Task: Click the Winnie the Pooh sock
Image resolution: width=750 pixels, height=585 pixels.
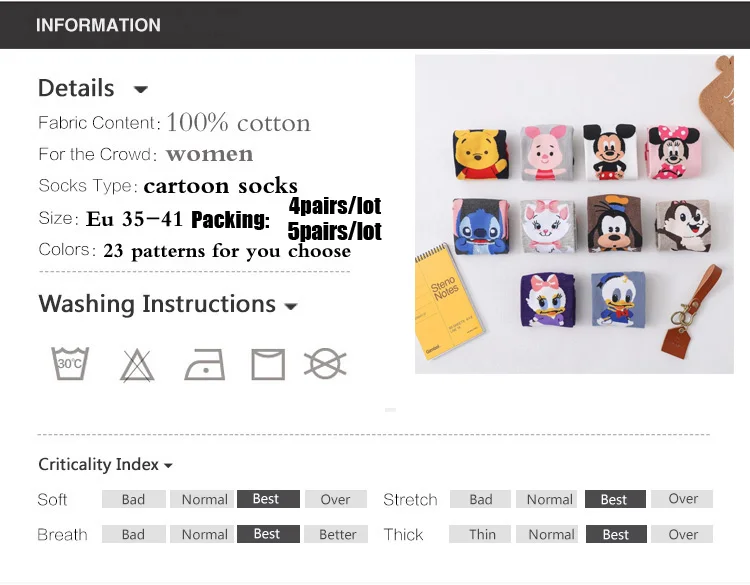Action: pos(480,154)
